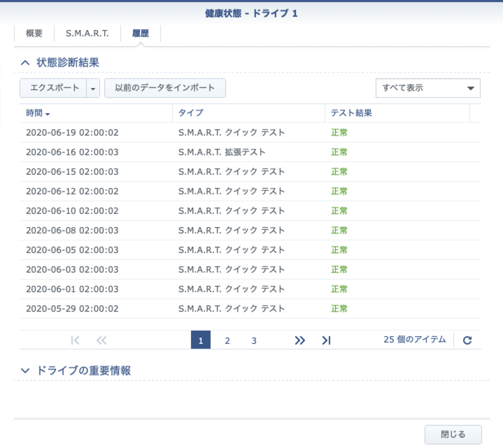This screenshot has width=503, height=448.
Task: Sort by the 時間 column header
Action: click(x=38, y=113)
